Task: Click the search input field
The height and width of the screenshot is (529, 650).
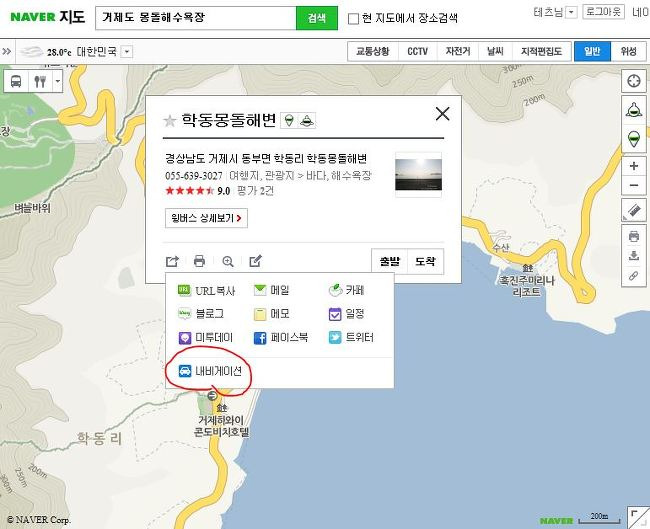Action: (196, 18)
